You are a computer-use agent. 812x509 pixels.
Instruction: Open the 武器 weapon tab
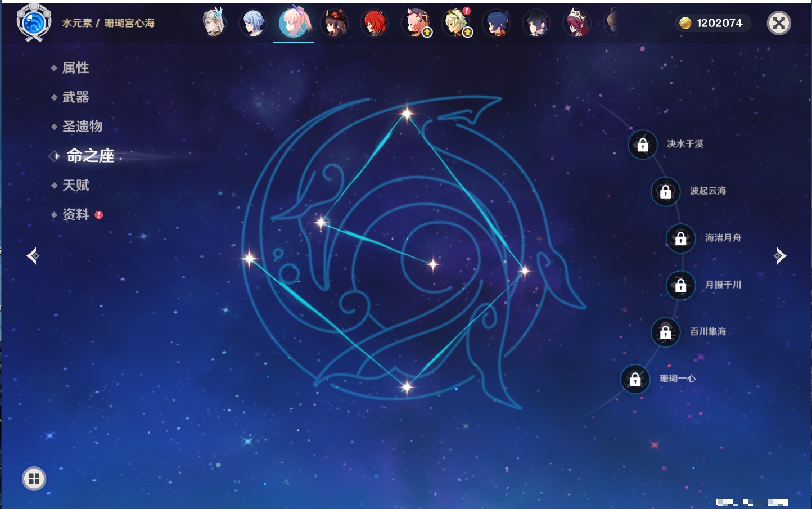pos(75,97)
